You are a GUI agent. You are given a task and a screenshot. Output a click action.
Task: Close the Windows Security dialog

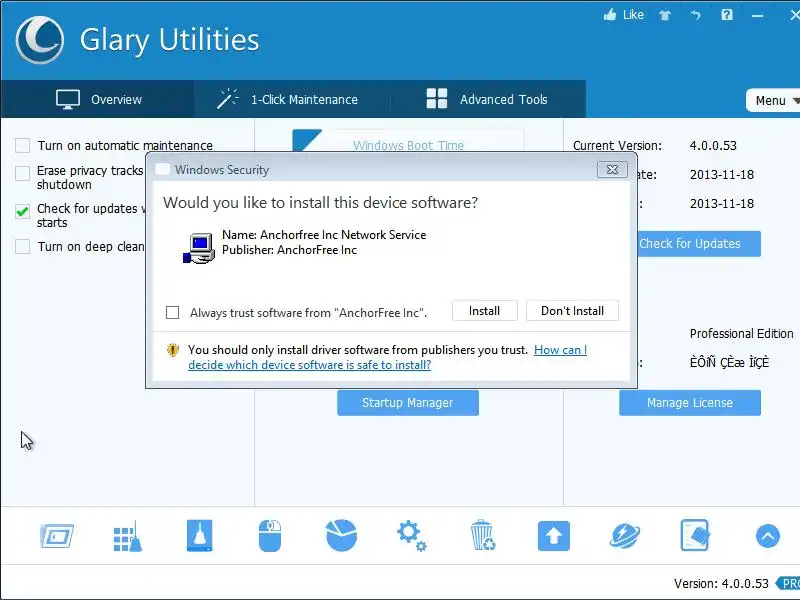[612, 169]
